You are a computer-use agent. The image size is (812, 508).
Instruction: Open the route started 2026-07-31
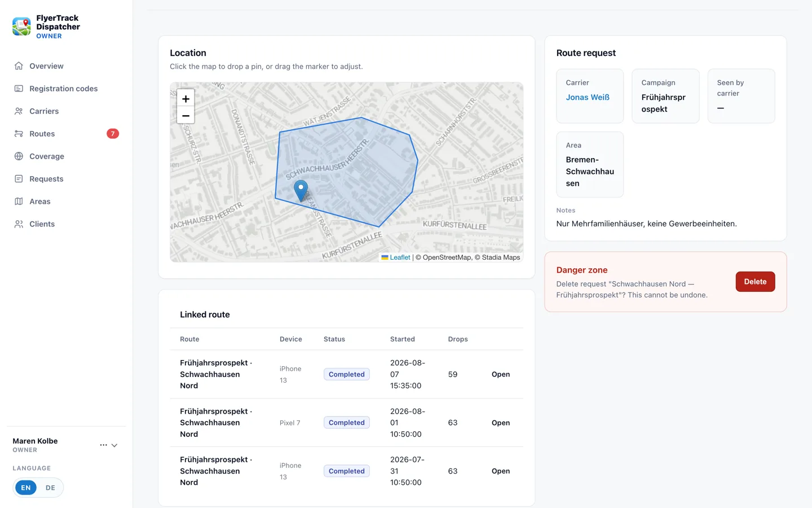coord(501,471)
